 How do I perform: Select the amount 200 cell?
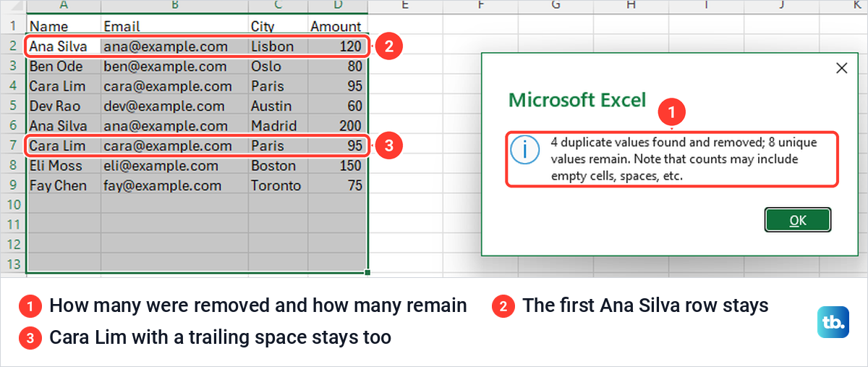click(x=338, y=126)
